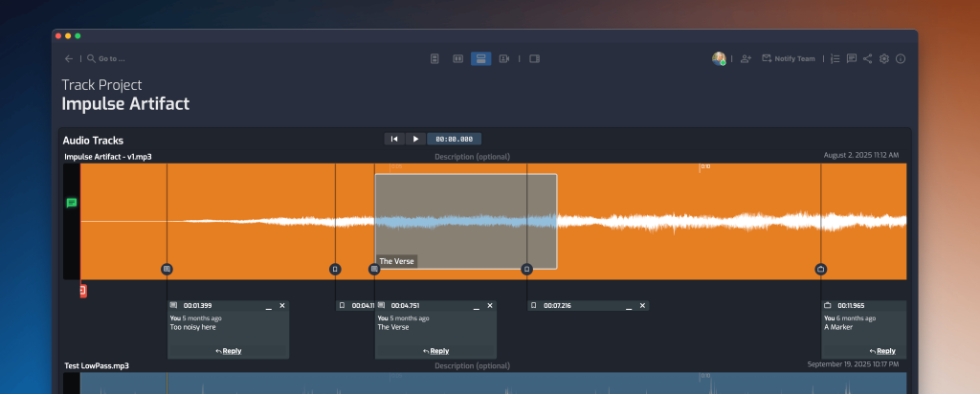The height and width of the screenshot is (394, 980).
Task: Switch to the video layout view icon
Action: click(503, 58)
